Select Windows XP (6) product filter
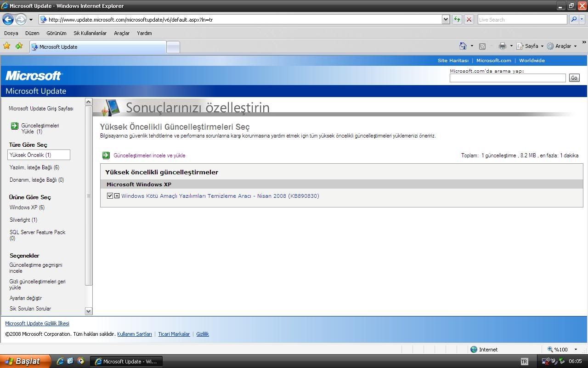The height and width of the screenshot is (368, 588). [27, 207]
